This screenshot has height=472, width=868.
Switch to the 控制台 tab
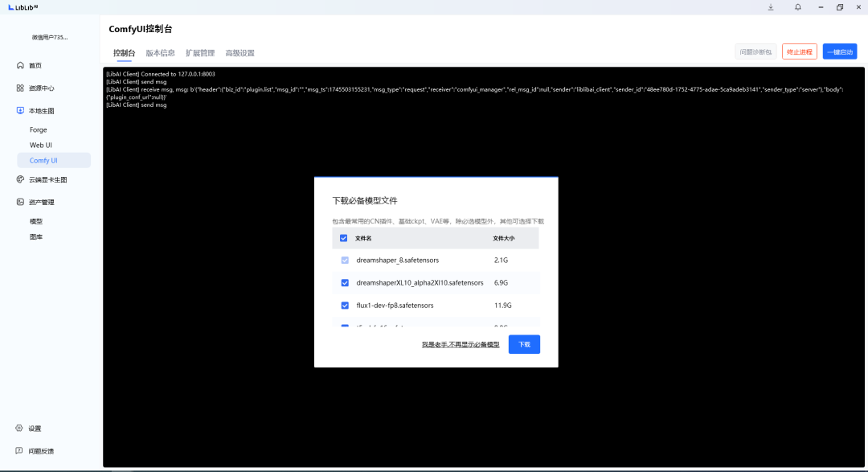124,53
